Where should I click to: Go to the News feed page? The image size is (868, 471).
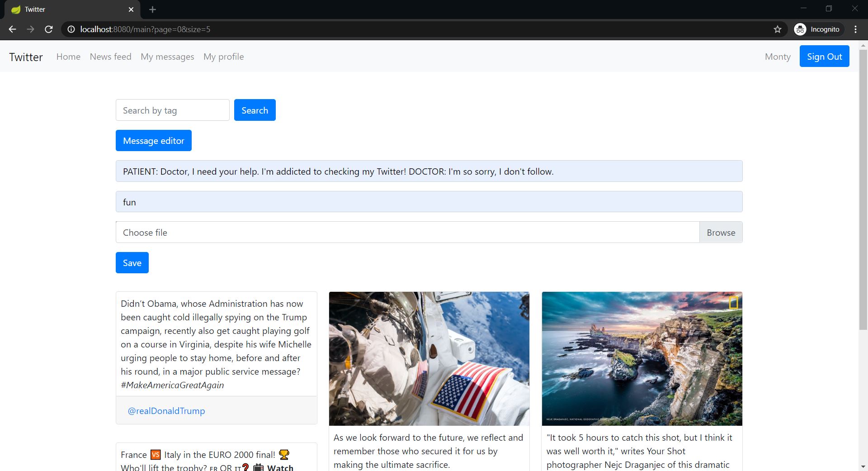110,57
